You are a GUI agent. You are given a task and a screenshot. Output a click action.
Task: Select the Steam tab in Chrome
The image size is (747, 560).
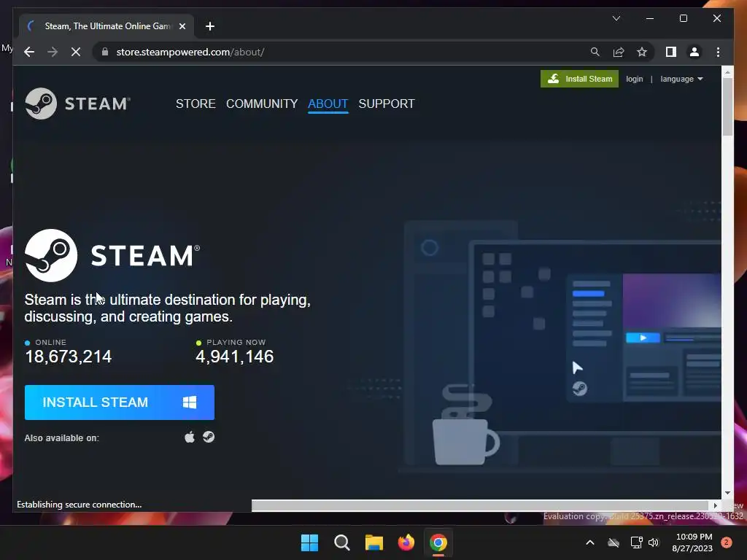(107, 26)
